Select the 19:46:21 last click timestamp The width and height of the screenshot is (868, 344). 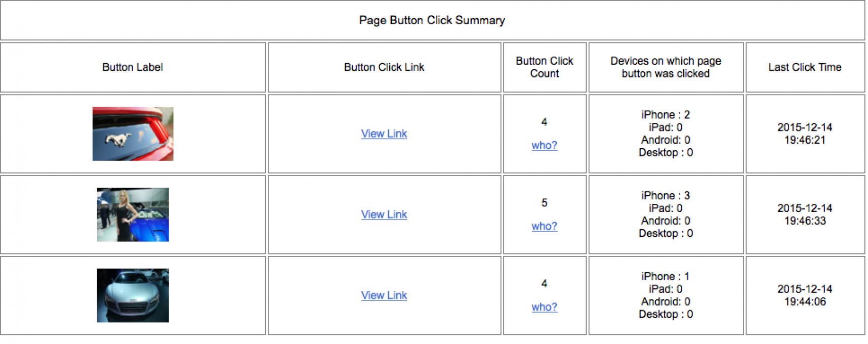click(805, 134)
